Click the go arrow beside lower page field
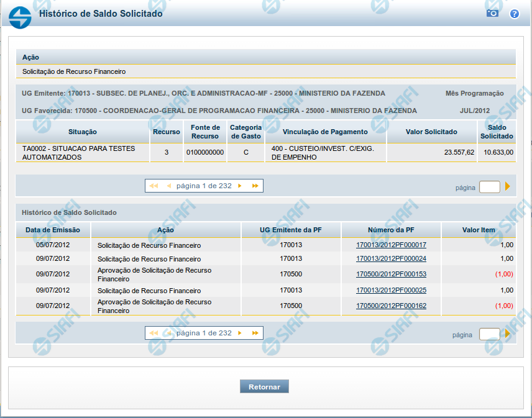532x418 pixels. coord(508,334)
